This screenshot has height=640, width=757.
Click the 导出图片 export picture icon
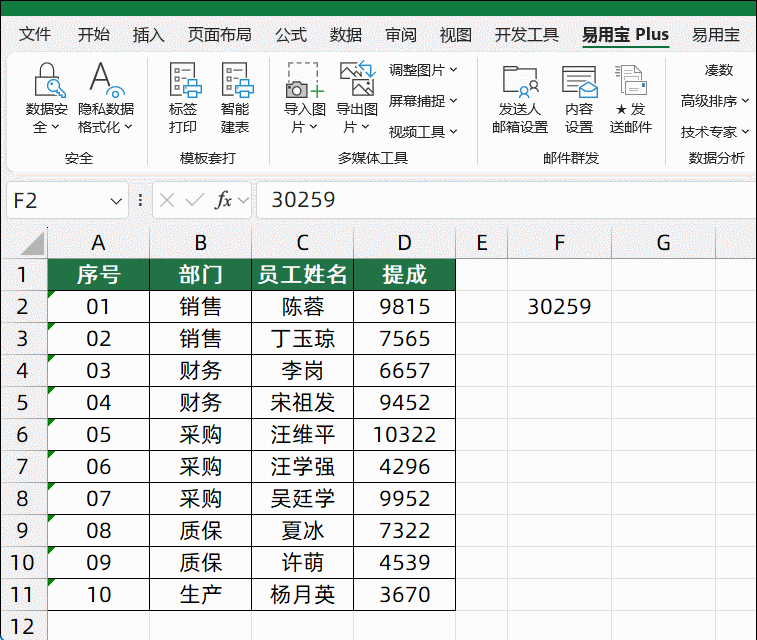(x=356, y=82)
